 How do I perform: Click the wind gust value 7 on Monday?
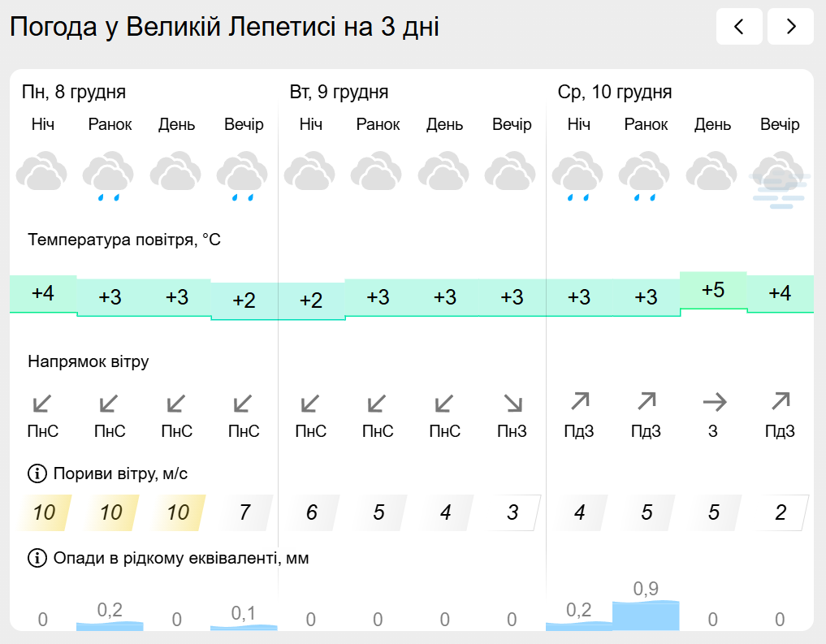pos(244,512)
